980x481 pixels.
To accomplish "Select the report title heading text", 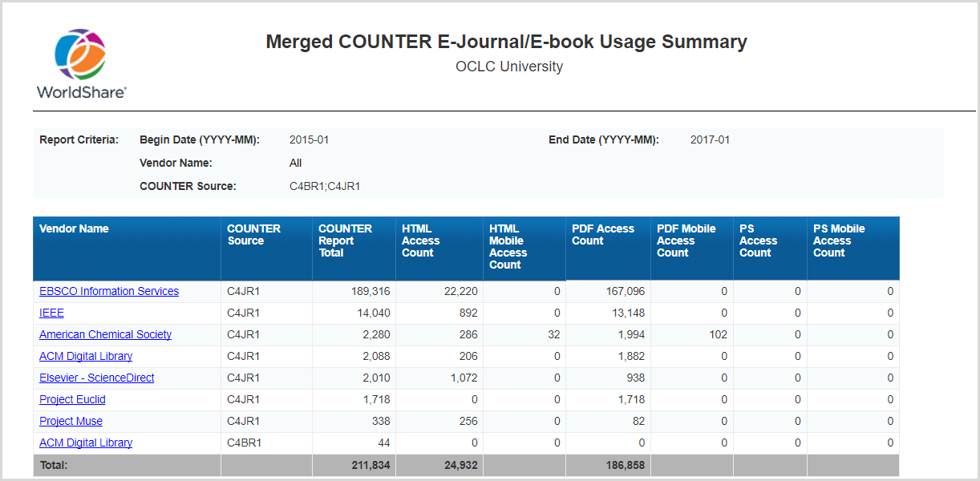I will pyautogui.click(x=506, y=42).
